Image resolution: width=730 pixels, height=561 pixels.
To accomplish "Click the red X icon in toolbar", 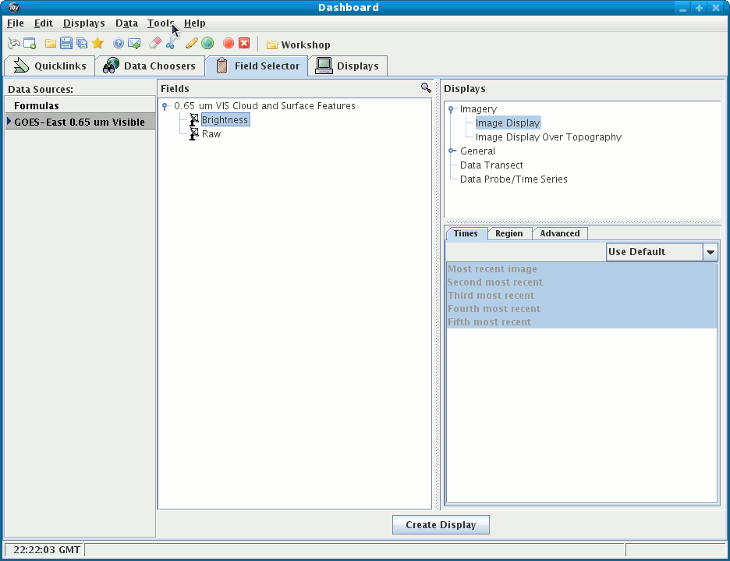I will pyautogui.click(x=244, y=44).
